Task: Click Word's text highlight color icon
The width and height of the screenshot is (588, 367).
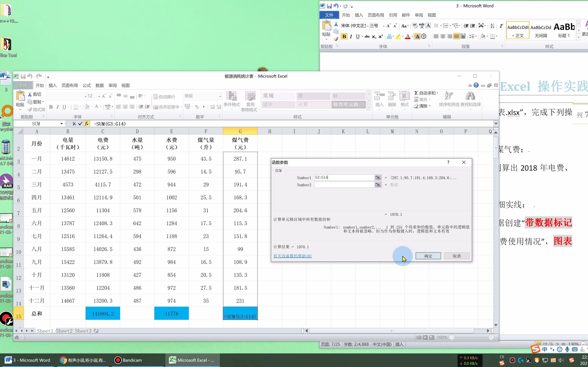Action: tap(398, 37)
